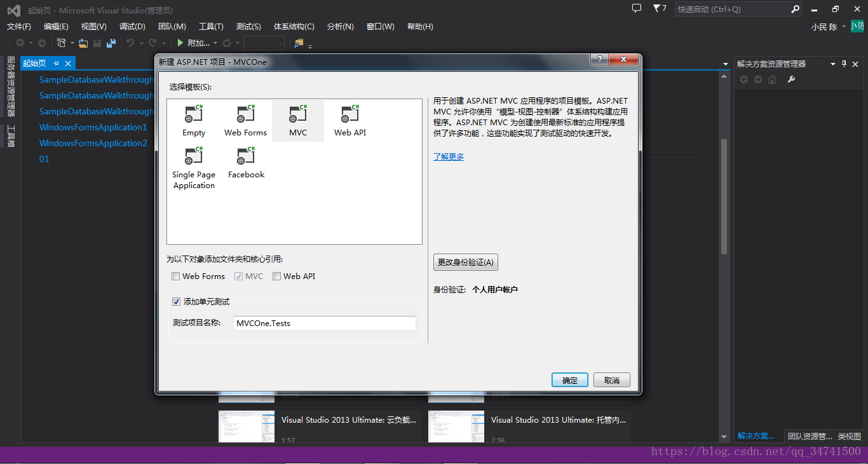Click the dialog help question mark button

click(598, 59)
